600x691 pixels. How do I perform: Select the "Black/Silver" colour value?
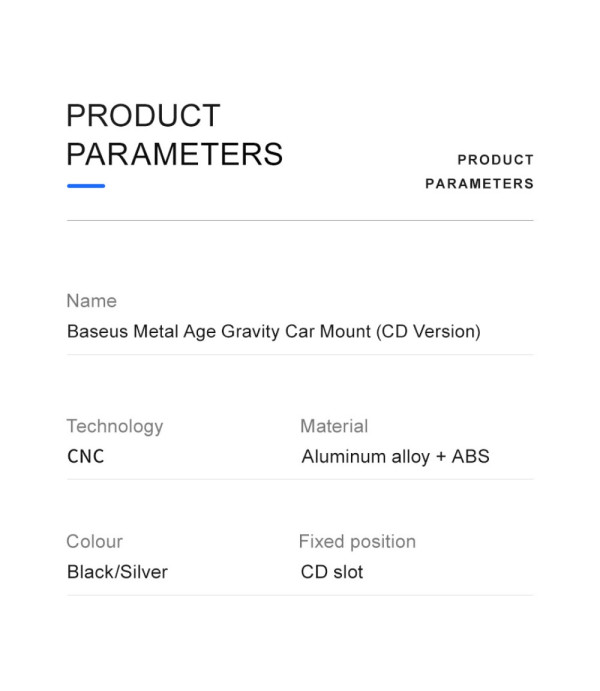tap(117, 572)
